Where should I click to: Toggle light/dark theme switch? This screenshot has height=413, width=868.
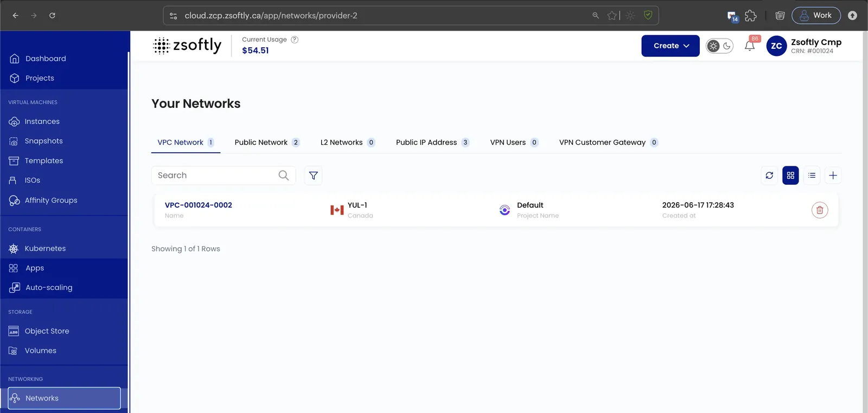point(719,46)
